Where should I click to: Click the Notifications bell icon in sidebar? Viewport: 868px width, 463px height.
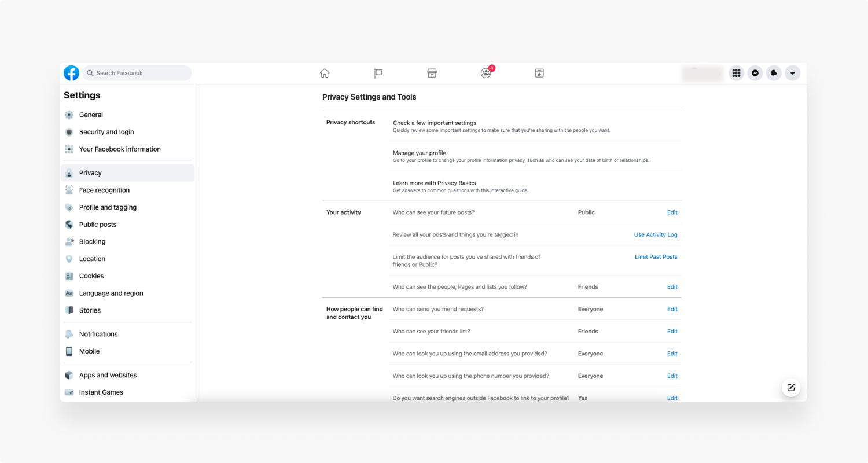tap(69, 334)
